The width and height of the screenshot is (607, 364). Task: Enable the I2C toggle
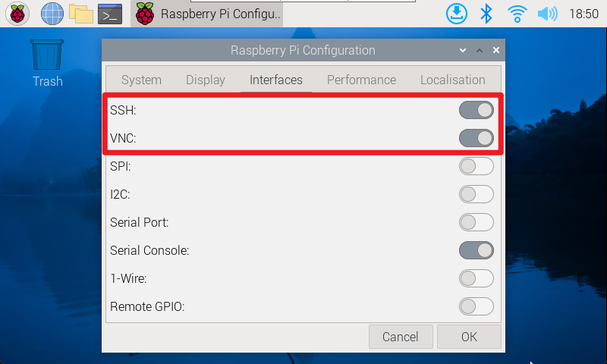tap(476, 194)
